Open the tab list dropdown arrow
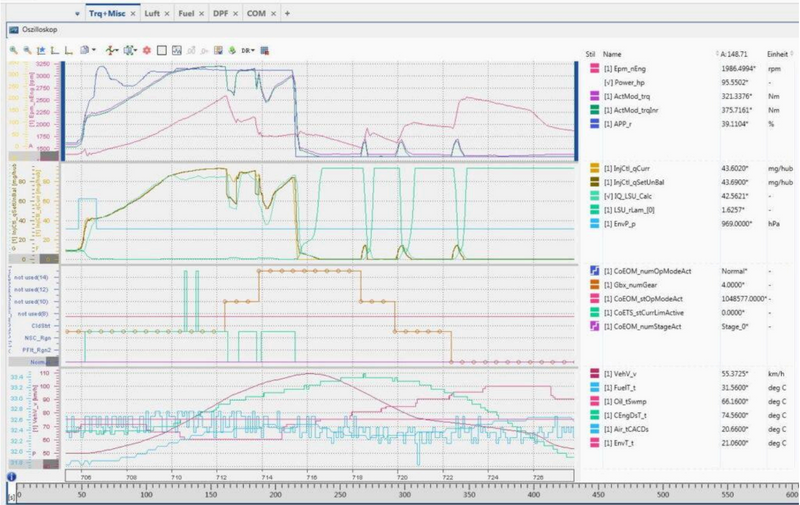Image resolution: width=800 pixels, height=505 pixels. (x=78, y=13)
